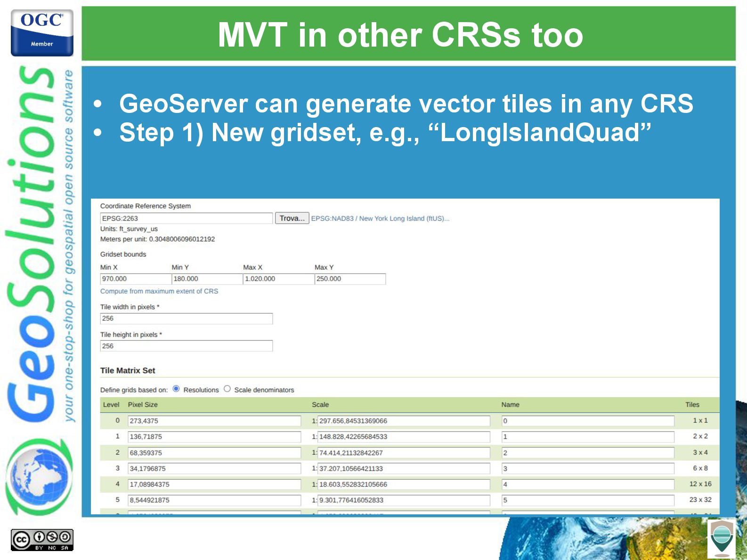Click the Units: ft_survey_us text
The image size is (747, 560).
(x=129, y=229)
